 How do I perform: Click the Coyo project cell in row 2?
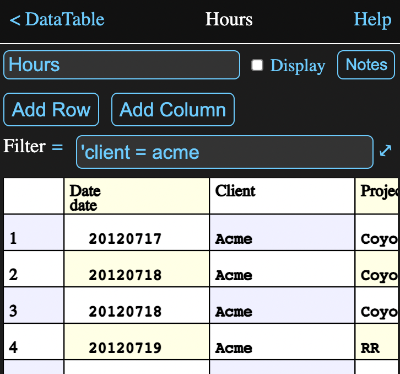(377, 269)
